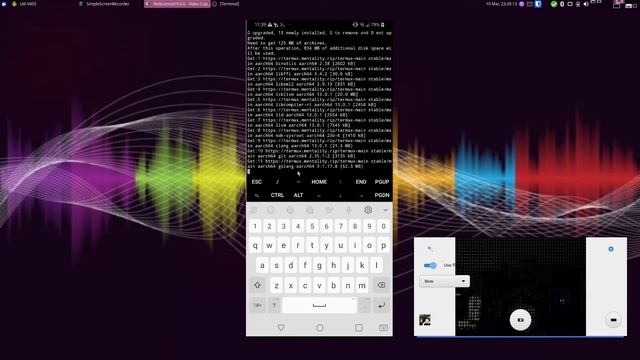Open the dropdown in the camera window
Image resolution: width=640 pixels, height=360 pixels.
[444, 281]
